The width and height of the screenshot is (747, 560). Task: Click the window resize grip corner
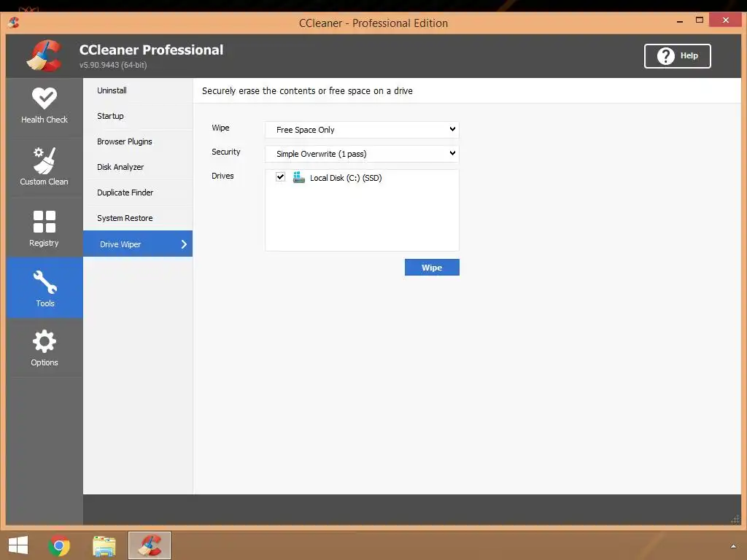(735, 519)
